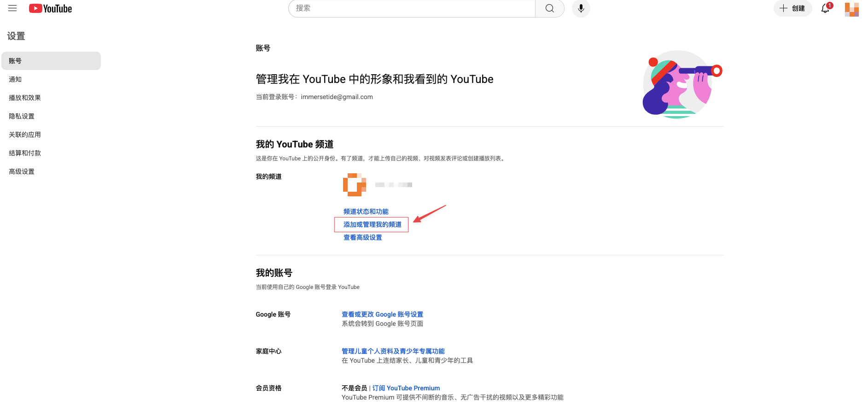Click the 我的账号 heading

pyautogui.click(x=274, y=273)
